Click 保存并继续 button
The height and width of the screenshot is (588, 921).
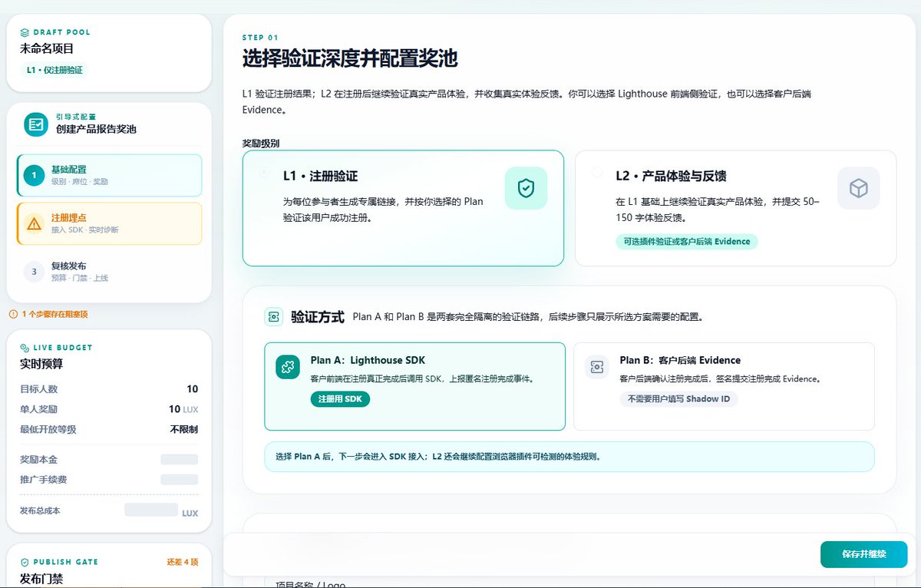(x=863, y=554)
